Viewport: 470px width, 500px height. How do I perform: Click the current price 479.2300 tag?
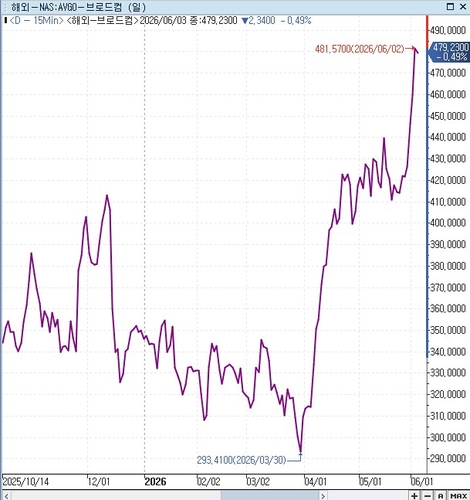tap(449, 52)
